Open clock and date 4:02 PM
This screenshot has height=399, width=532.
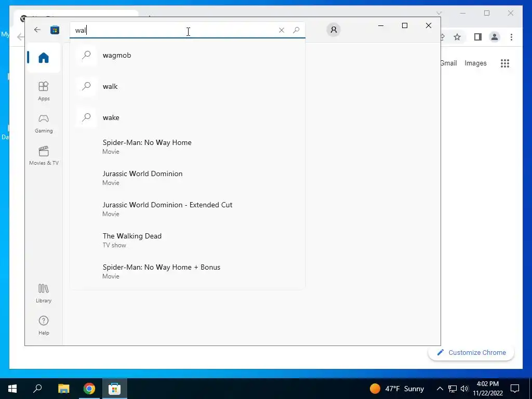pyautogui.click(x=487, y=389)
